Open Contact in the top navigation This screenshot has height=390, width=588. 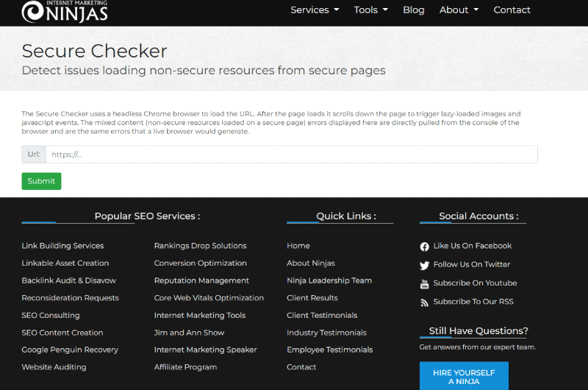pyautogui.click(x=512, y=10)
